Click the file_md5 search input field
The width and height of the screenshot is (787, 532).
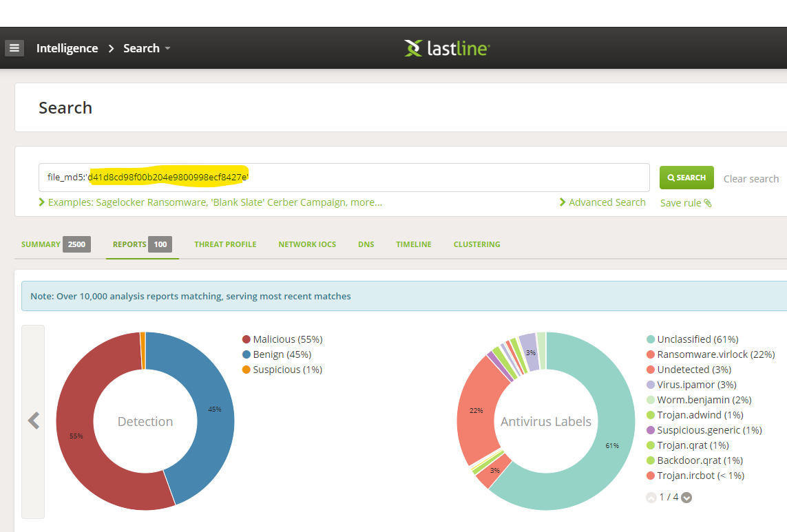pos(344,177)
